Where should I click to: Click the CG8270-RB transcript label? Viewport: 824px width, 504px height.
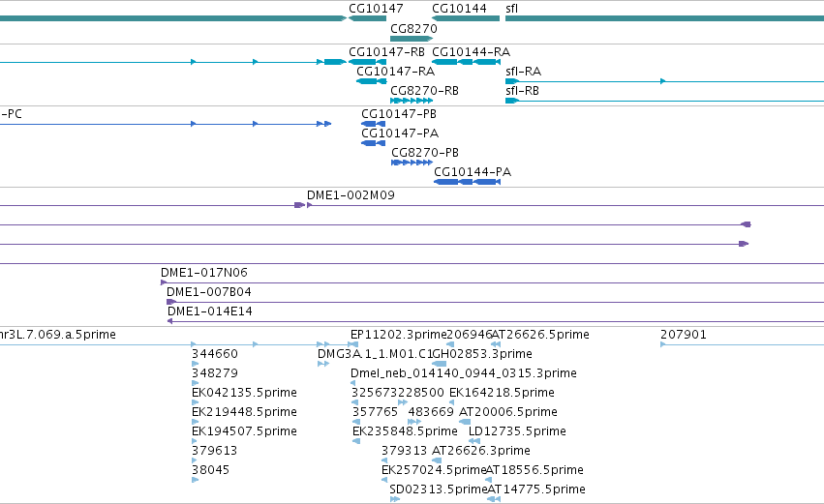point(425,91)
